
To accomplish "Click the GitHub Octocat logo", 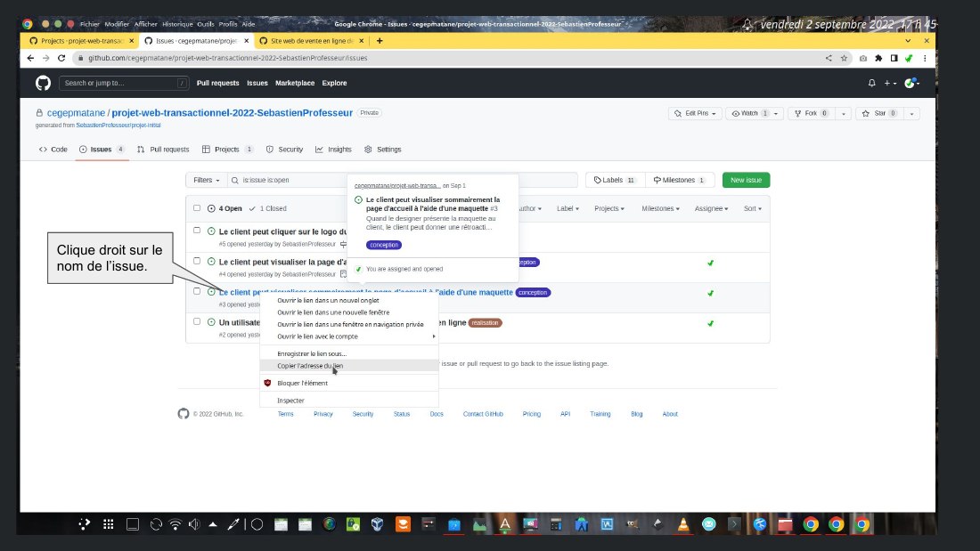I will pyautogui.click(x=43, y=83).
